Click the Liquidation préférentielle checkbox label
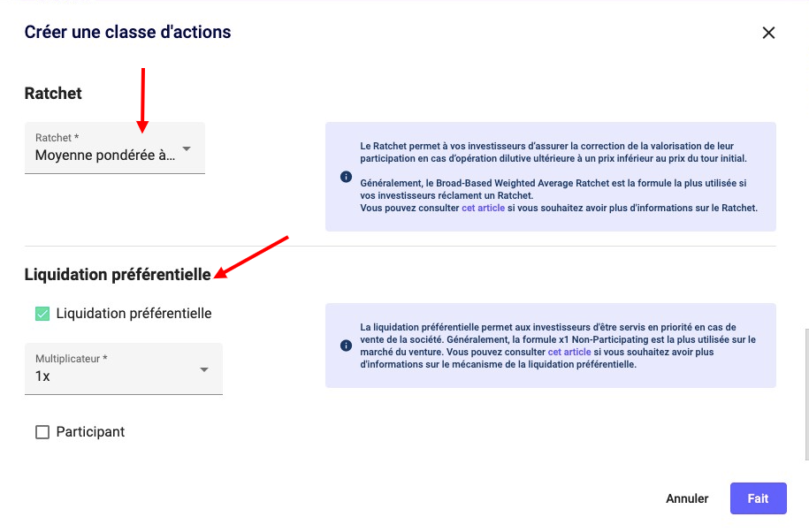This screenshot has height=532, width=809. pos(134,314)
